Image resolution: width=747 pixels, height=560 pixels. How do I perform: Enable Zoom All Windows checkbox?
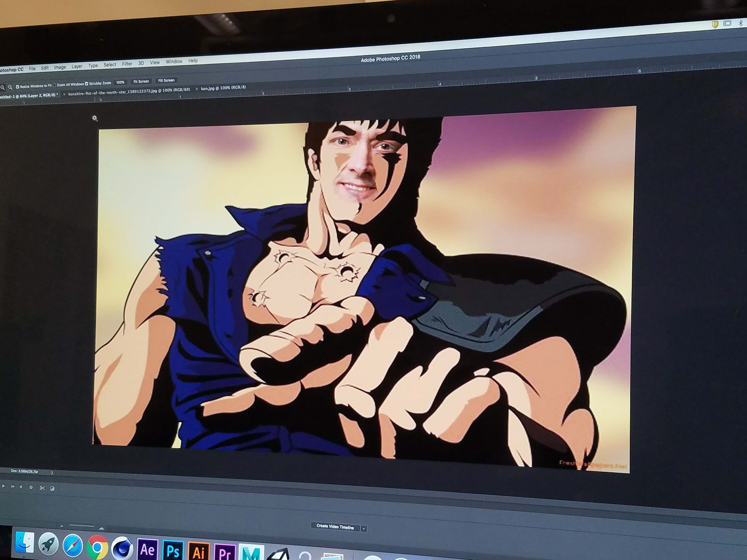click(x=54, y=85)
